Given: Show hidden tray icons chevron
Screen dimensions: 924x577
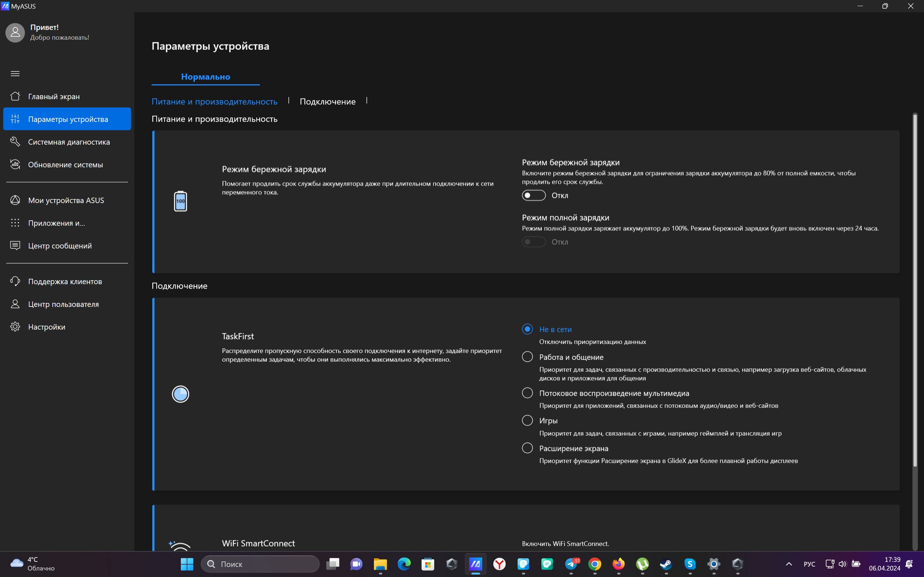Looking at the screenshot, I should point(789,564).
